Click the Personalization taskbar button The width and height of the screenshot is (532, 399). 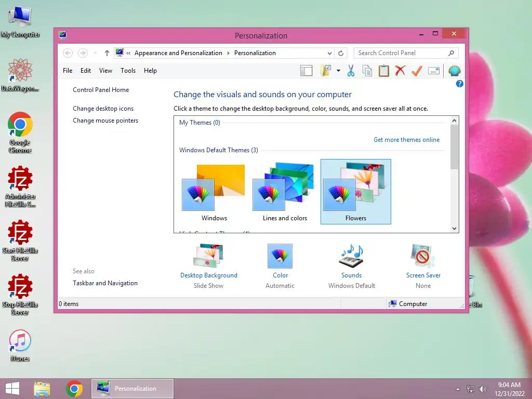[132, 389]
